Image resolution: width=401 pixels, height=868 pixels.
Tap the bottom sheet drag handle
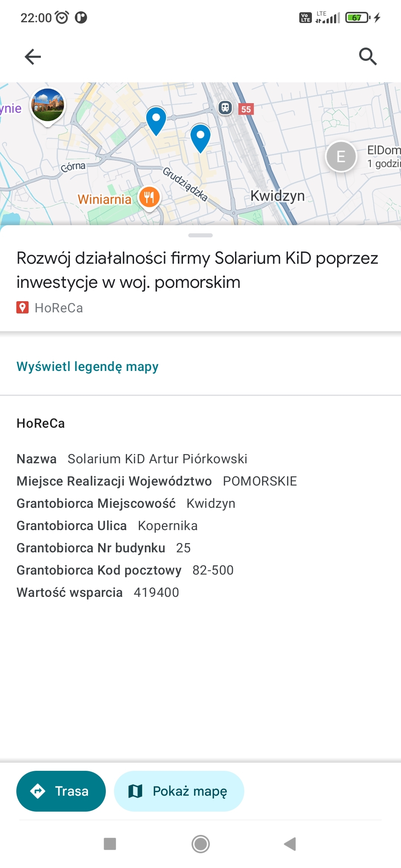(x=200, y=235)
